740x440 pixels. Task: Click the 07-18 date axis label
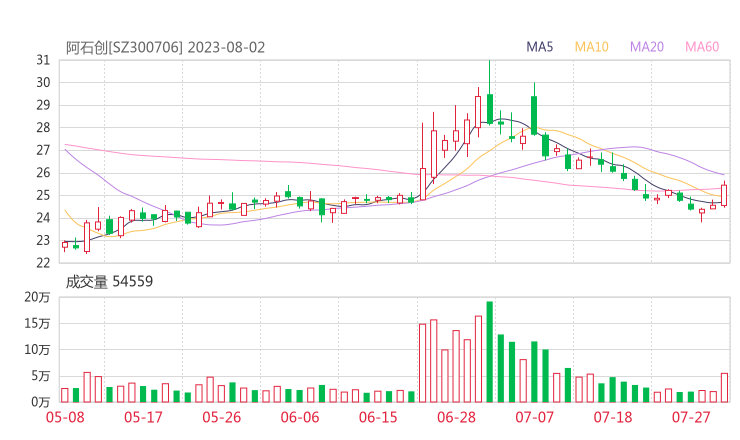coord(613,417)
